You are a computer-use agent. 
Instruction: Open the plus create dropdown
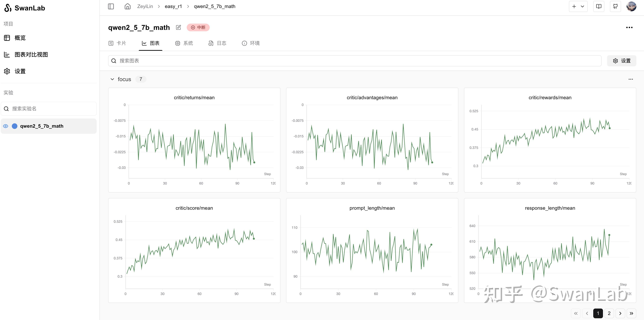point(578,6)
